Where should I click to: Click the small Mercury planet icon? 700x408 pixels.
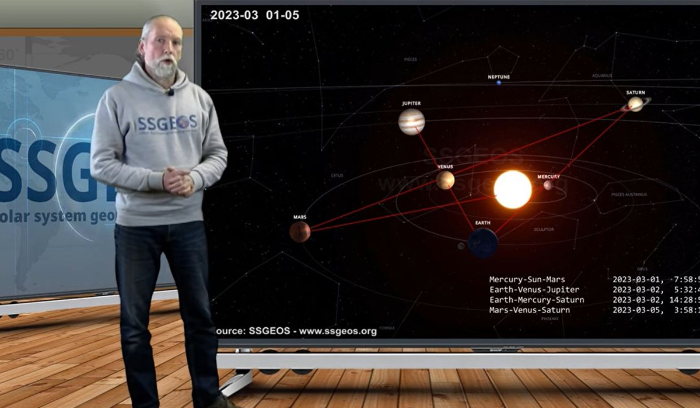pos(548,185)
